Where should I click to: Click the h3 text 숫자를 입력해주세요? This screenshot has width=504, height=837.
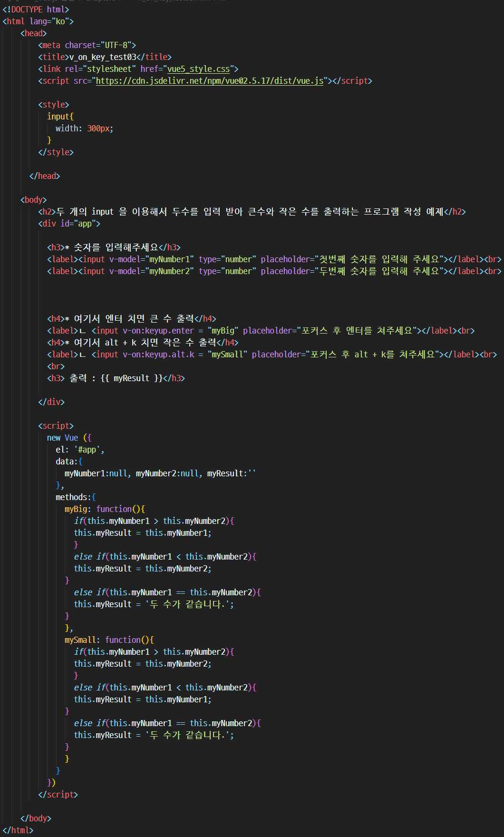click(x=116, y=247)
